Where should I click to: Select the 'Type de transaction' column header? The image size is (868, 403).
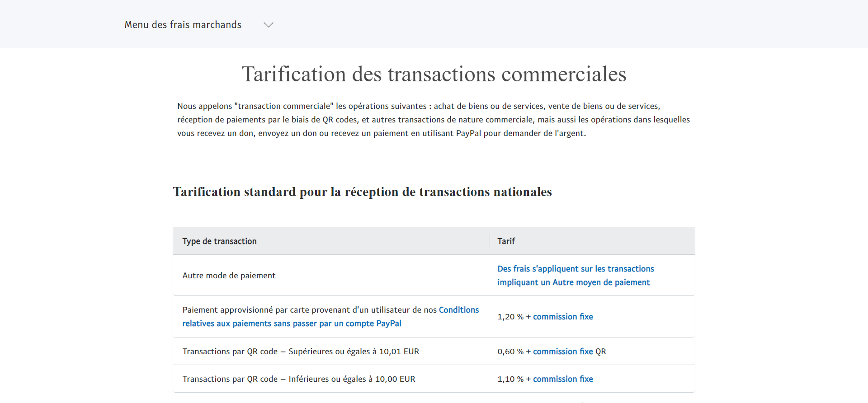point(219,241)
